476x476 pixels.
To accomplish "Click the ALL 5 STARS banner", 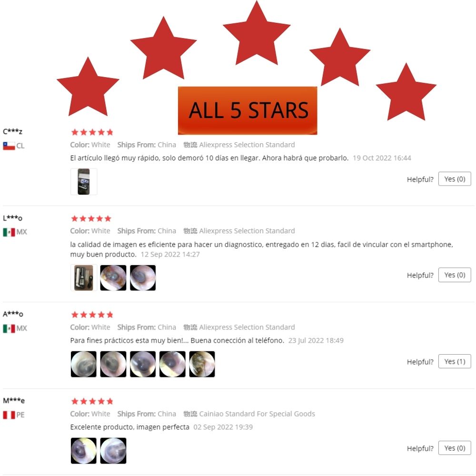I will coord(248,110).
